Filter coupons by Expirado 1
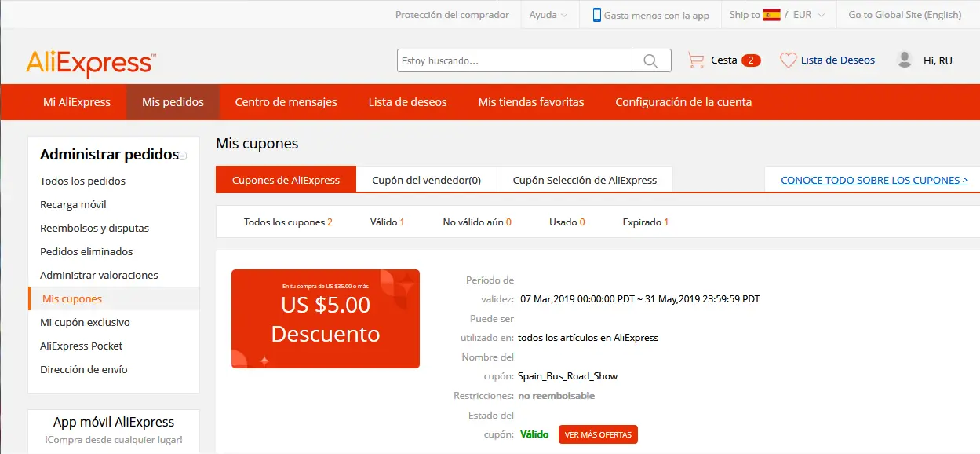The width and height of the screenshot is (980, 454). (x=645, y=222)
